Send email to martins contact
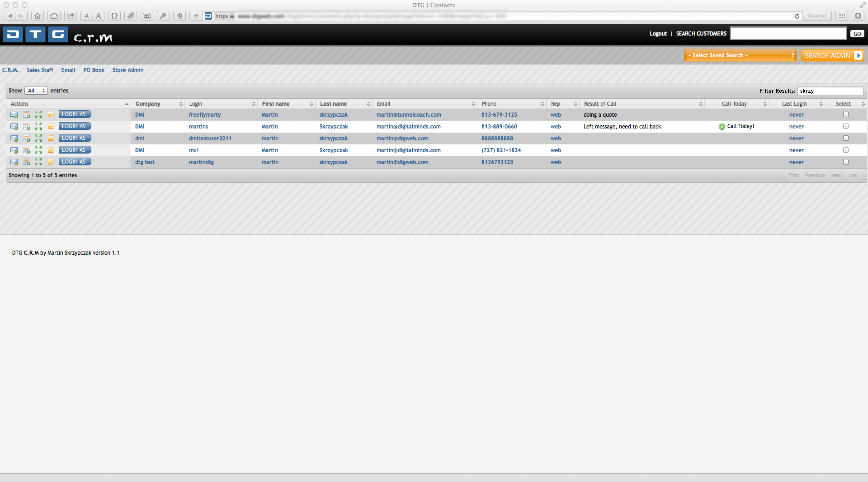Screen dimensions: 868x482 [x=14, y=126]
